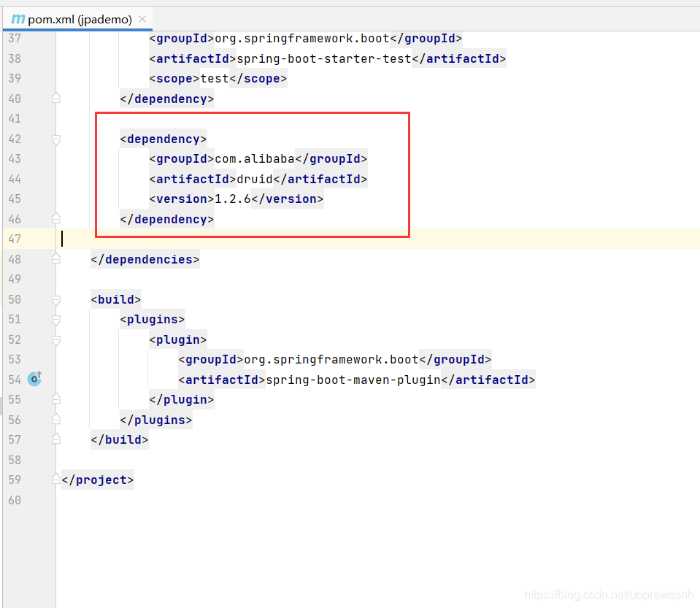Click the fold end marker at line 46
This screenshot has width=700, height=608.
(55, 219)
